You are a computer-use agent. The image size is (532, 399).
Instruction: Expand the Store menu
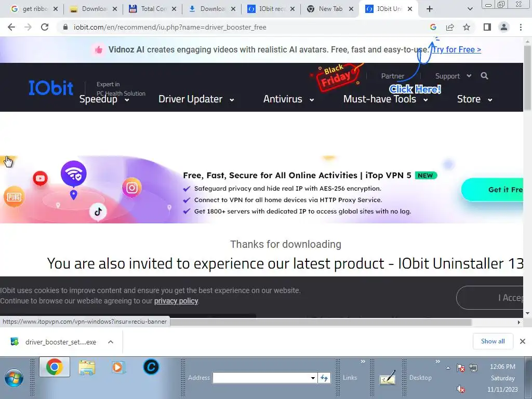[475, 99]
